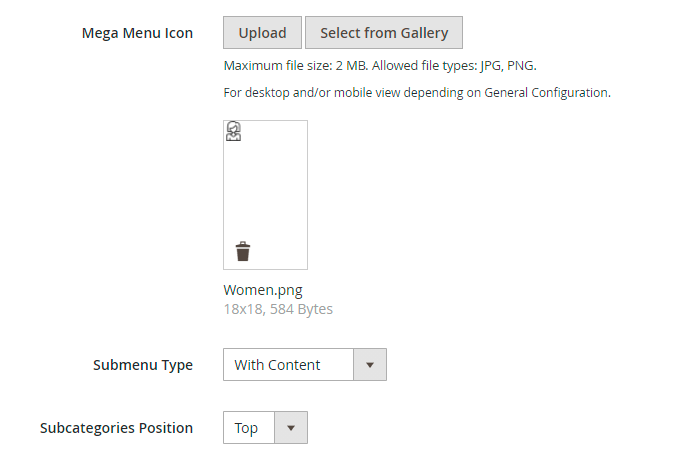This screenshot has height=475, width=685.
Task: Click the desktop and/or mobile view note
Action: pyautogui.click(x=416, y=93)
